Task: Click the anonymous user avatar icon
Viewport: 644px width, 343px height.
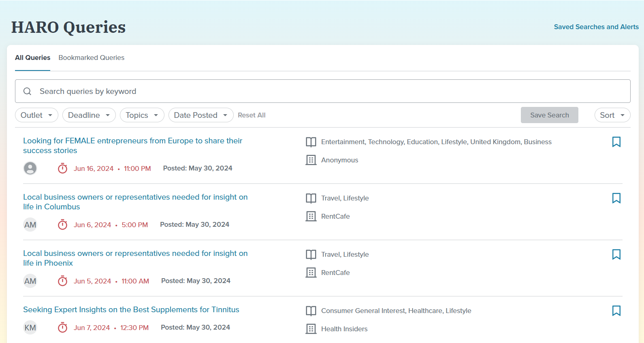Action: 30,168
